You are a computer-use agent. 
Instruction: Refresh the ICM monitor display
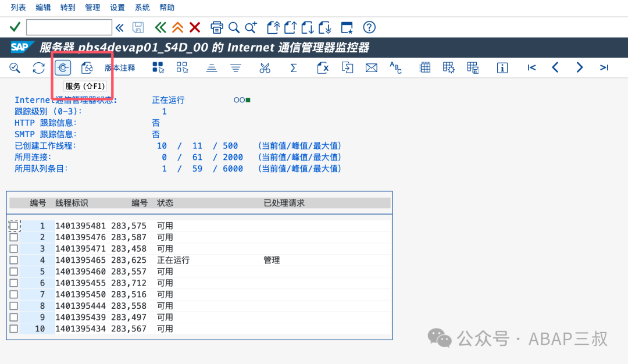(38, 67)
